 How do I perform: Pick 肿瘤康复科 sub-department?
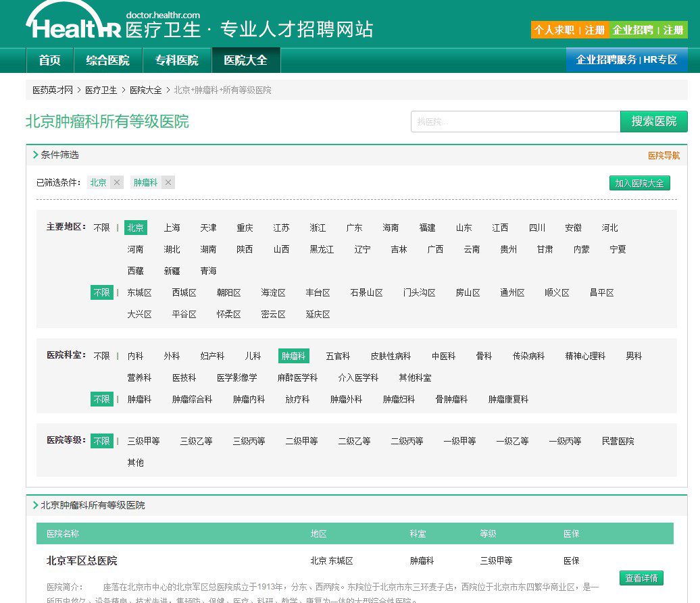509,399
